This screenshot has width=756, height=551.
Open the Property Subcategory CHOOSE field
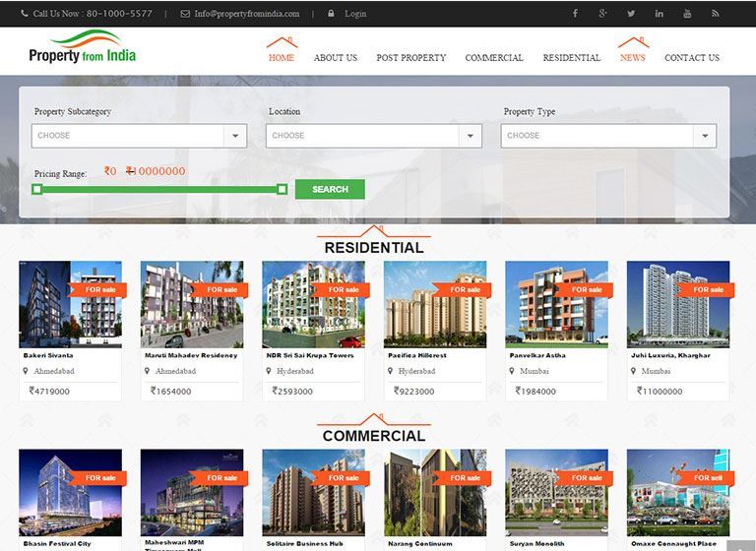click(x=140, y=136)
